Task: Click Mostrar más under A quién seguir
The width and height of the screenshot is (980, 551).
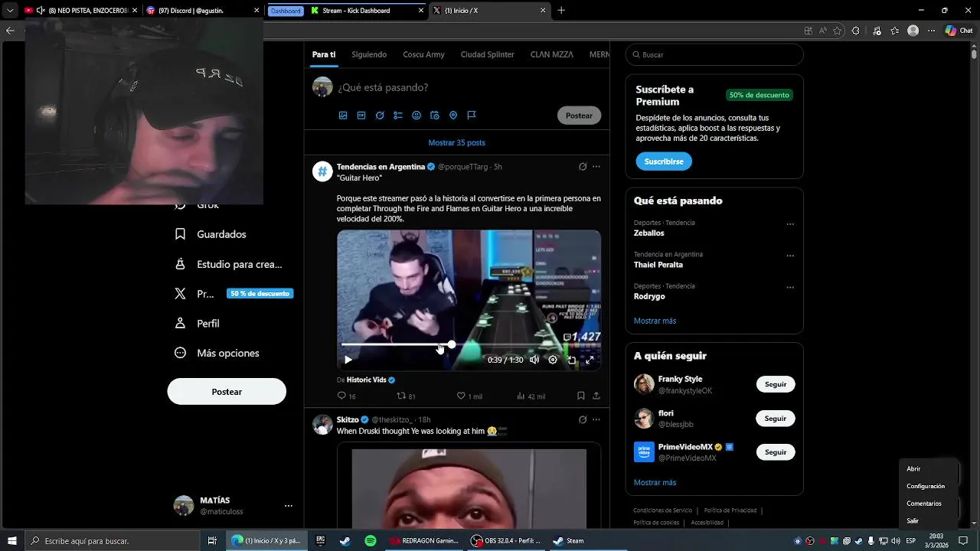Action: tap(655, 483)
